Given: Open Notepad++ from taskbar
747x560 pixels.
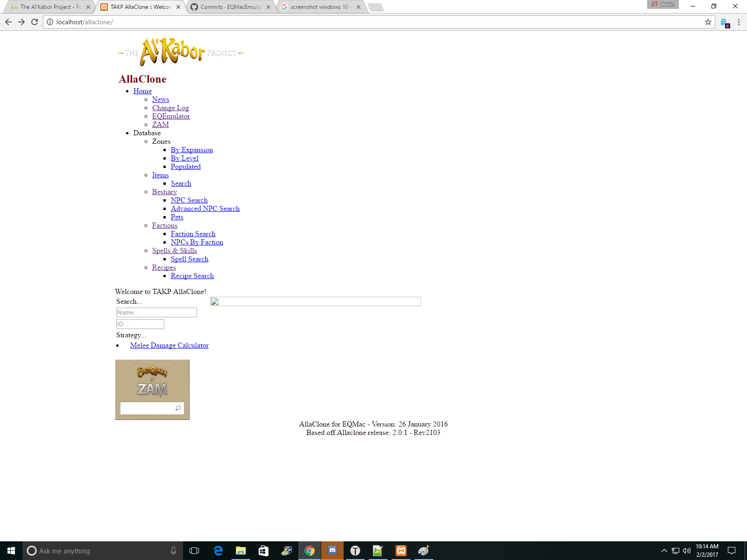Looking at the screenshot, I should pyautogui.click(x=378, y=551).
